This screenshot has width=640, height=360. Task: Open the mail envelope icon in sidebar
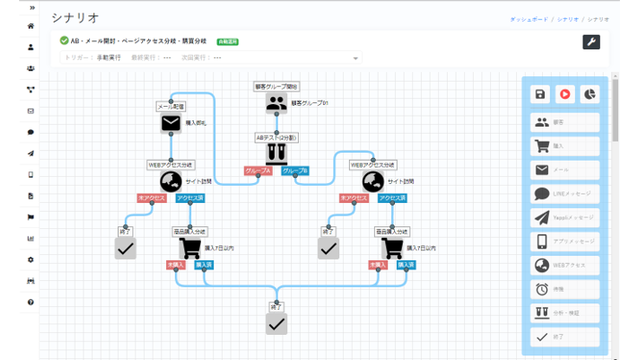(x=31, y=111)
